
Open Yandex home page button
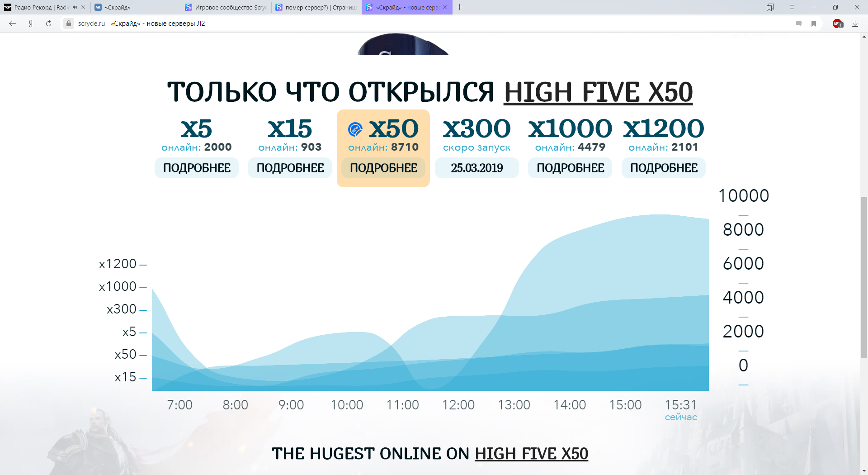[x=31, y=24]
